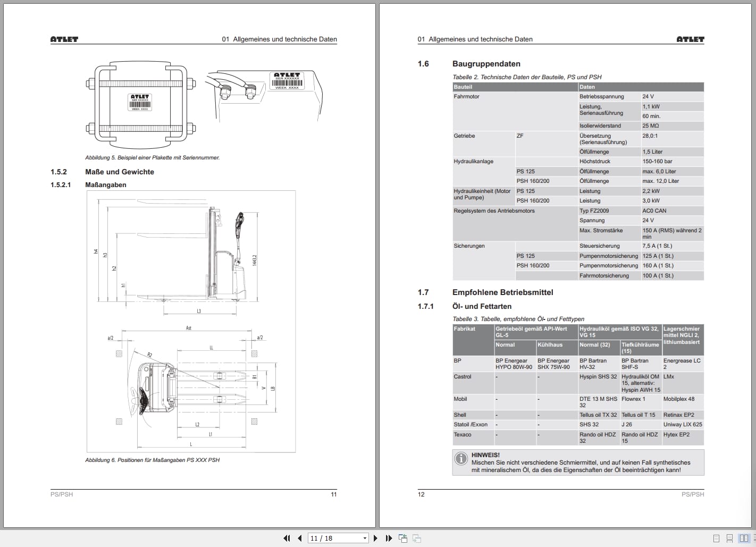
Task: Advance to the next page
Action: pos(375,538)
